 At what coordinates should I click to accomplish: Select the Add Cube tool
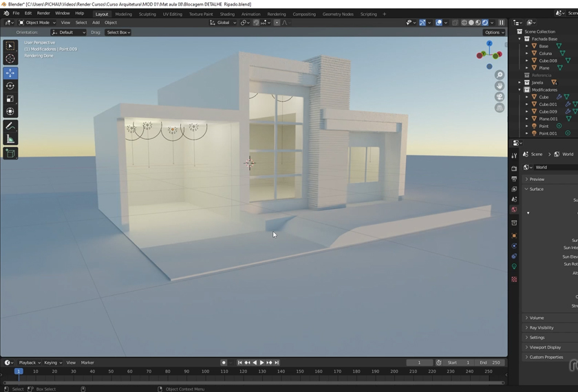(10, 153)
